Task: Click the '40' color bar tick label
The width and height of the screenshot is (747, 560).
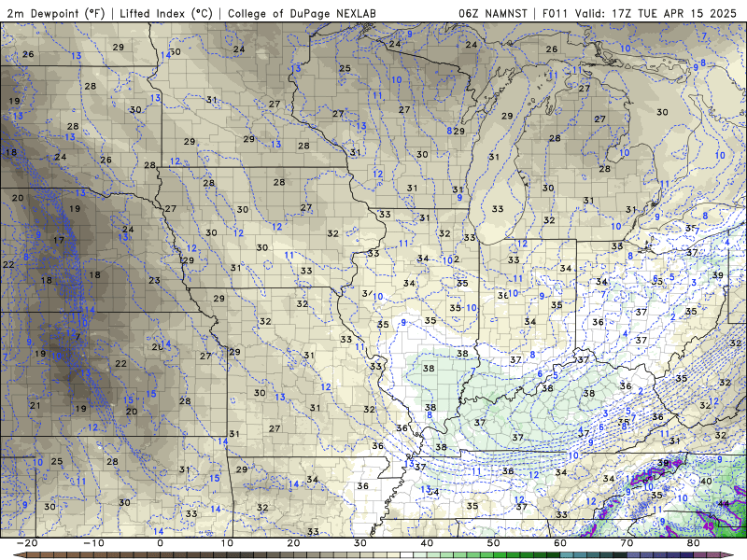Action: pos(427,543)
